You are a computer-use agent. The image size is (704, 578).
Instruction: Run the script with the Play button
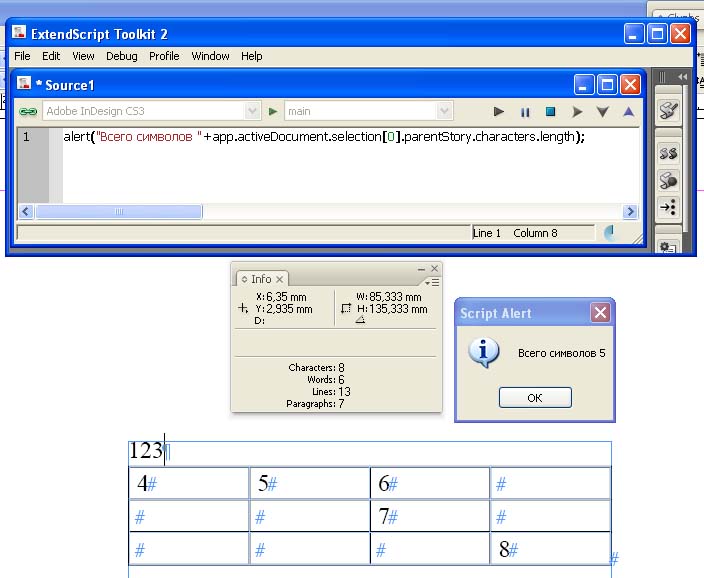(x=498, y=111)
